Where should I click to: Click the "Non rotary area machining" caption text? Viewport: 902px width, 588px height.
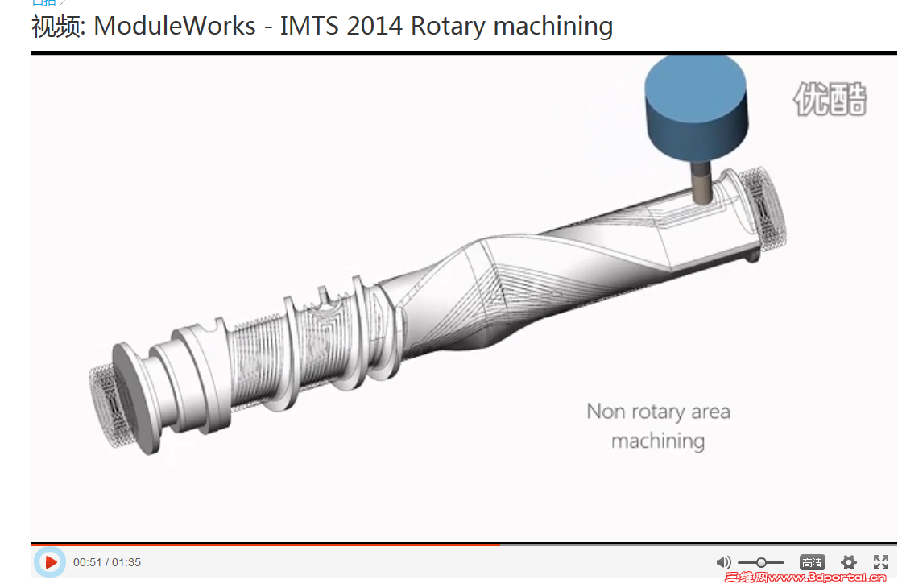[x=658, y=426]
